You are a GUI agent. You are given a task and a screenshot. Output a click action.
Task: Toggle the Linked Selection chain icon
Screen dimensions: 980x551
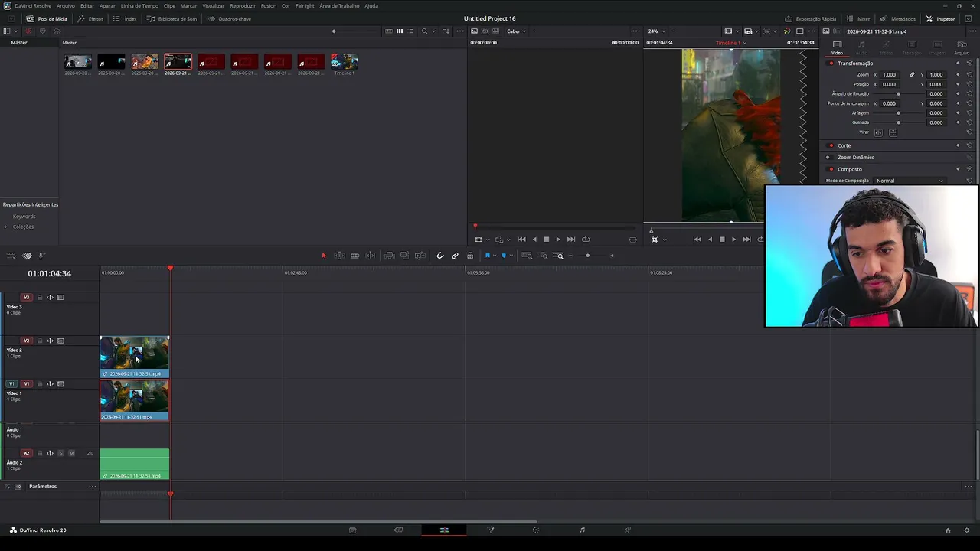455,256
